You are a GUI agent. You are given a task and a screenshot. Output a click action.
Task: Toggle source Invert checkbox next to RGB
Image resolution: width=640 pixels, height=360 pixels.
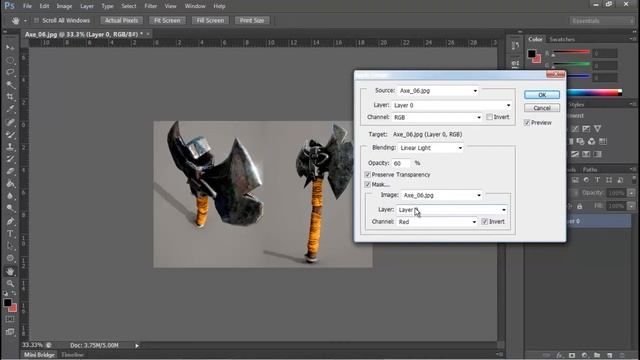pyautogui.click(x=489, y=117)
